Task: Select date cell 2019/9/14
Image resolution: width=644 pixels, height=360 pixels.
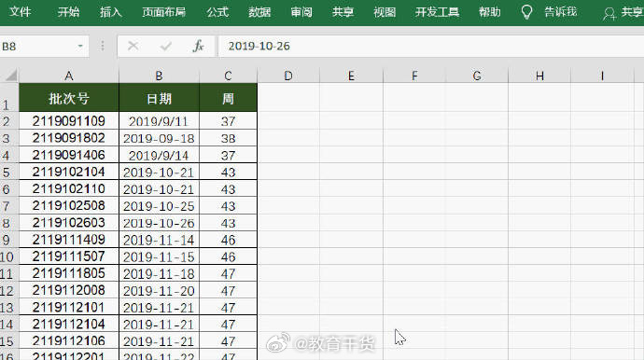Action: [159, 155]
